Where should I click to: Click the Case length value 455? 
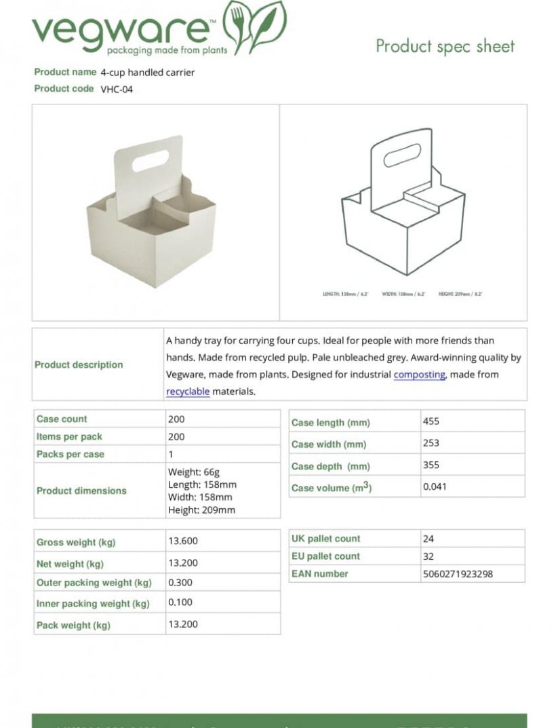tap(431, 421)
